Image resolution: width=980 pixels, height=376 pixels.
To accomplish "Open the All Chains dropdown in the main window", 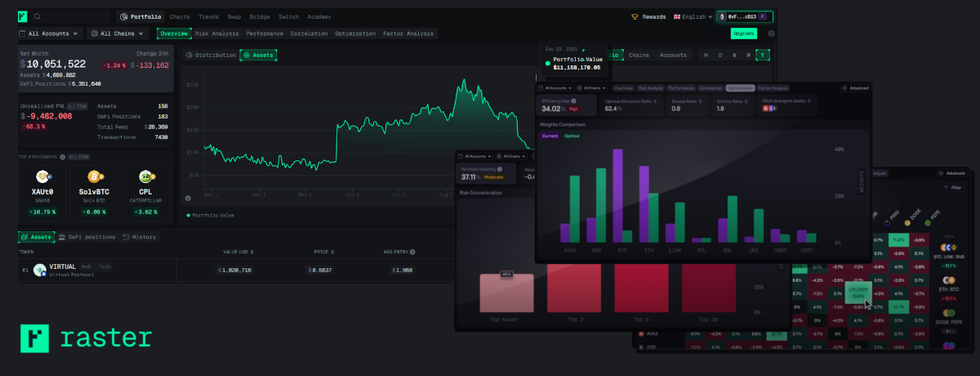I will 119,34.
